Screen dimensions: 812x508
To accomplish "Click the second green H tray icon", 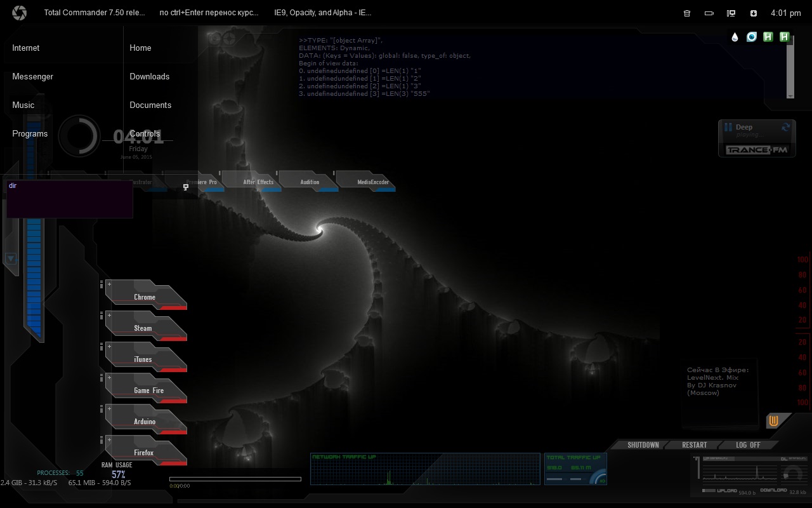I will tap(785, 37).
